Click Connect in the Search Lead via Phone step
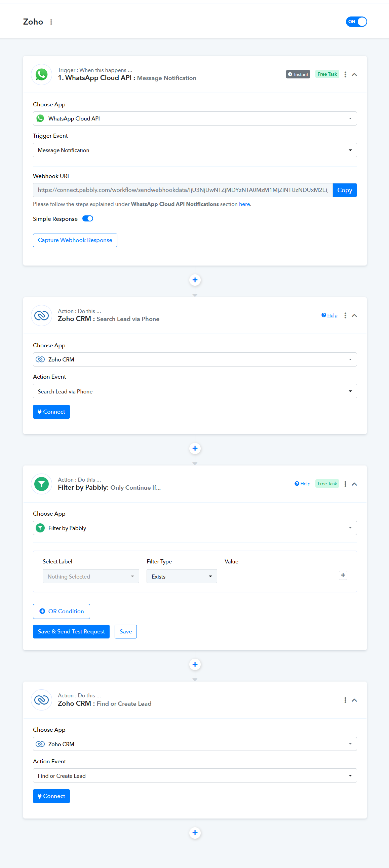This screenshot has width=389, height=868. coord(51,412)
